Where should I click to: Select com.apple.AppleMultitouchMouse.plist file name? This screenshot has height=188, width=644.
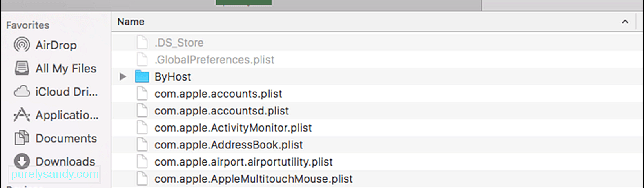click(x=254, y=179)
